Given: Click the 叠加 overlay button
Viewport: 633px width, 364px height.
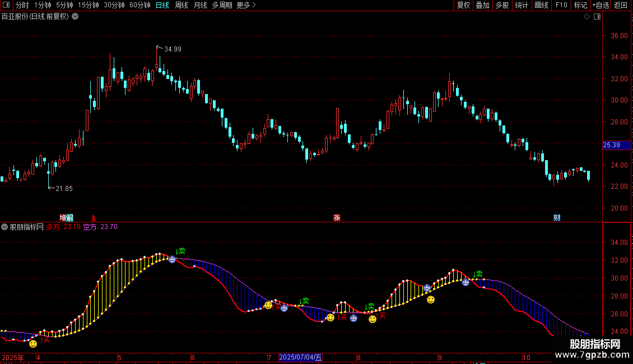Looking at the screenshot, I should point(482,5).
